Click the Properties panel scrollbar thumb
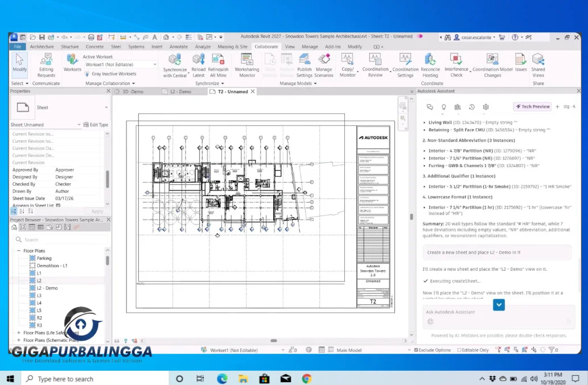 (108, 179)
